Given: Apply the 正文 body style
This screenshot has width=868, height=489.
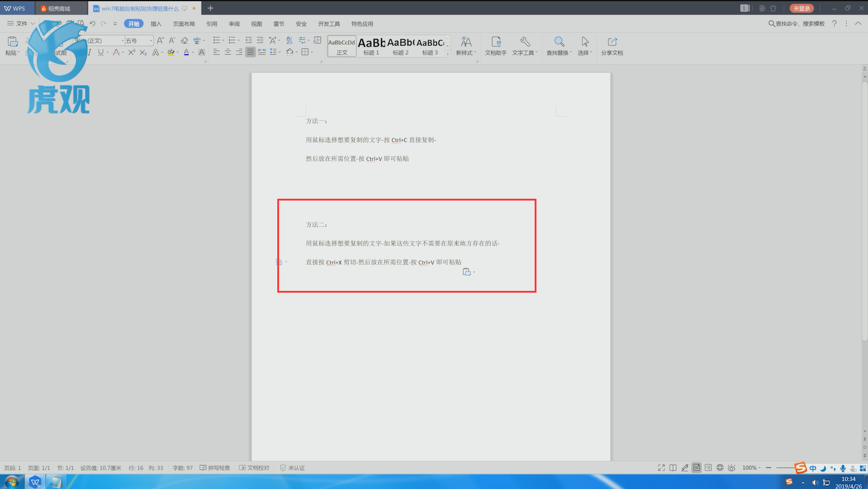Looking at the screenshot, I should pyautogui.click(x=342, y=46).
